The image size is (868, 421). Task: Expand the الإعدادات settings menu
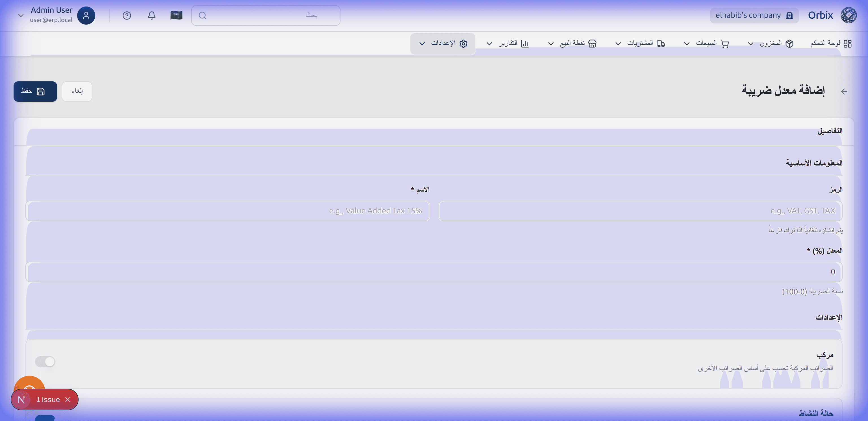[x=442, y=44]
